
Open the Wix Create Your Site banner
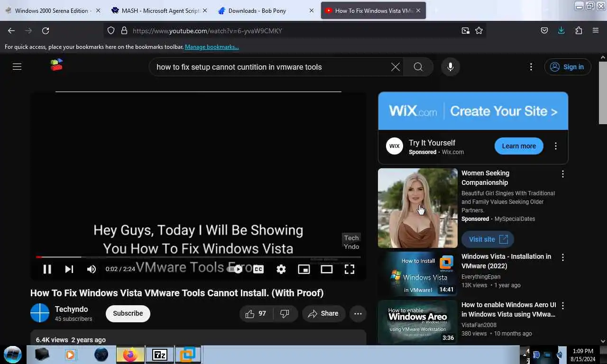[473, 111]
